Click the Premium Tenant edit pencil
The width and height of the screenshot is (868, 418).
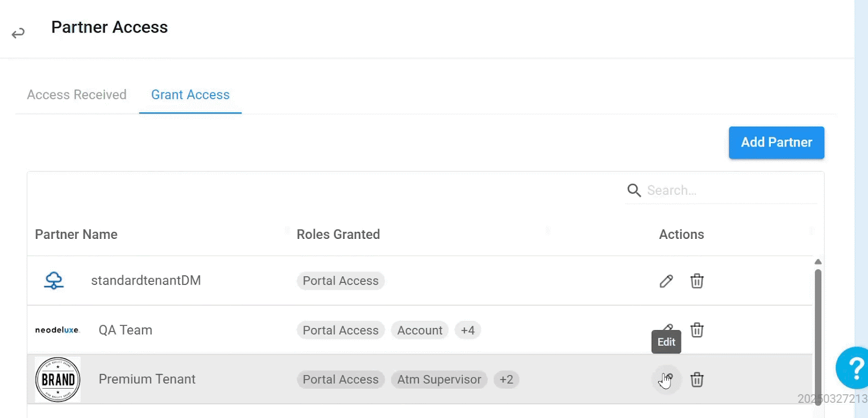pos(666,379)
